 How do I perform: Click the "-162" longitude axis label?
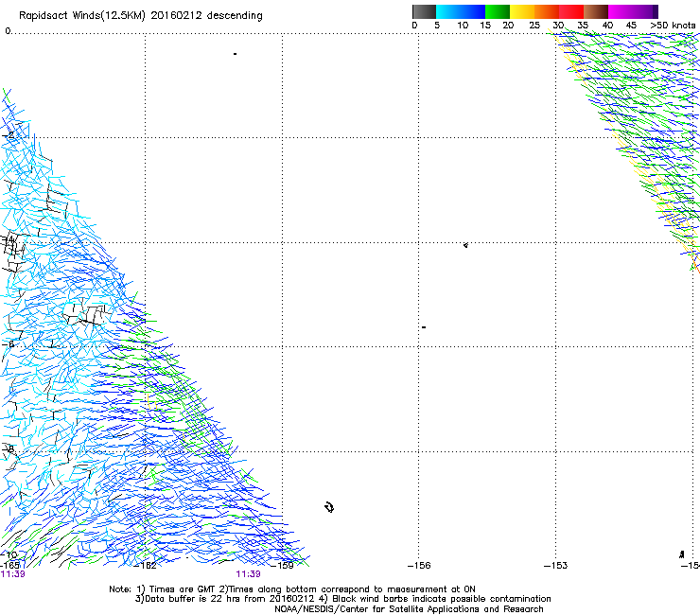coord(146,566)
